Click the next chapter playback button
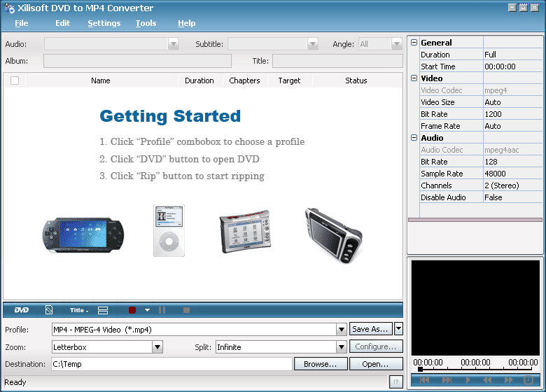 (447, 380)
